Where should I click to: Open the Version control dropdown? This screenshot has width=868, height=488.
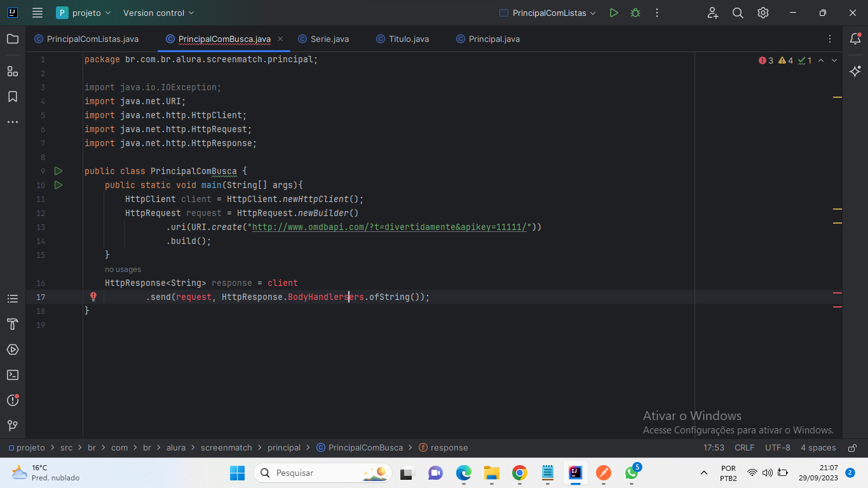point(158,13)
